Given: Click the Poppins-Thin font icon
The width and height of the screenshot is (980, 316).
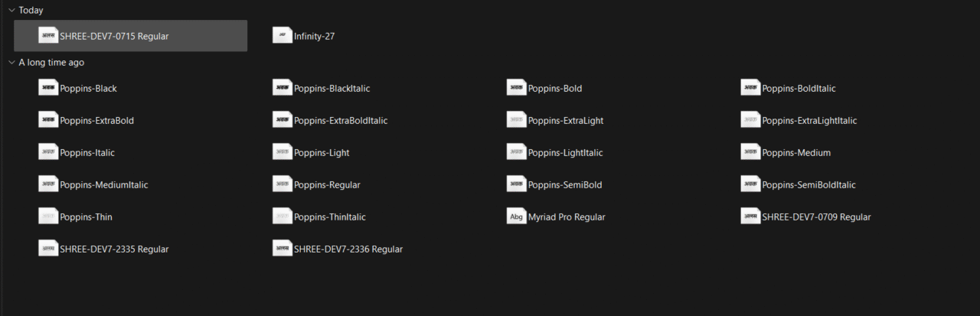Looking at the screenshot, I should point(48,217).
